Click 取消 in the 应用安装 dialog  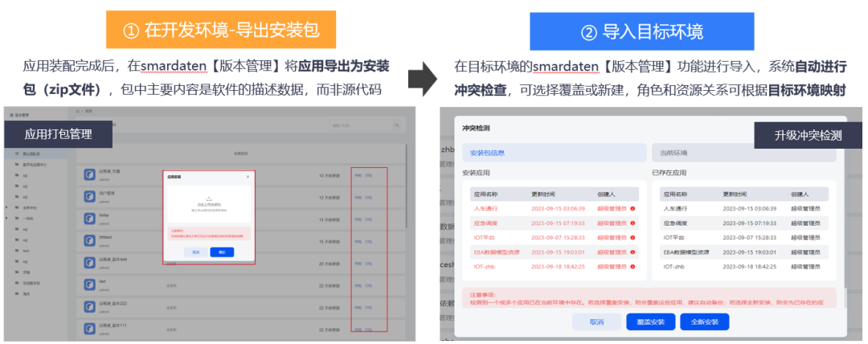click(195, 252)
